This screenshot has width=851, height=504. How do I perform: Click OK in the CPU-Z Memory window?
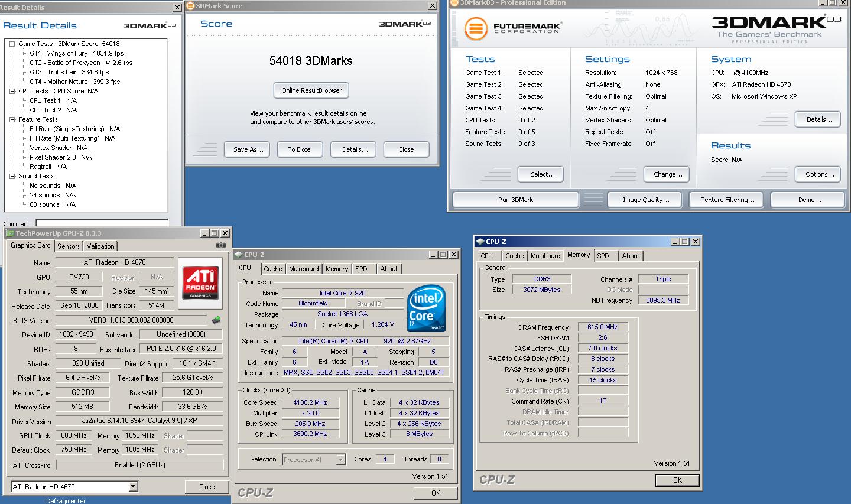point(677,480)
